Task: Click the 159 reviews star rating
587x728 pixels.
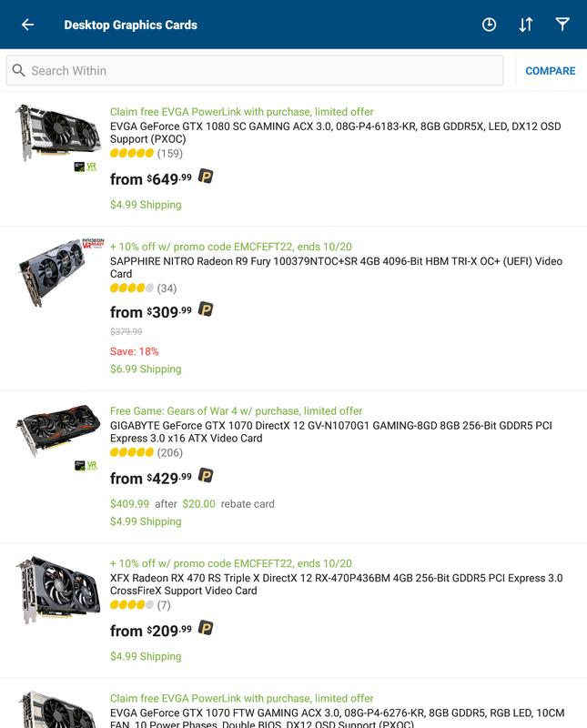Action: [147, 153]
